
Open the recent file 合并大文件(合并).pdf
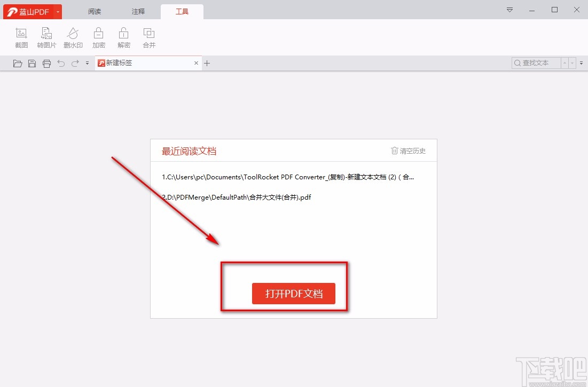(238, 197)
